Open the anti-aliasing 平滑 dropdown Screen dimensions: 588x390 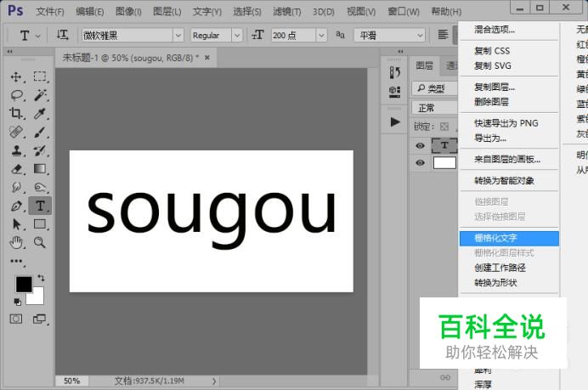tap(389, 35)
